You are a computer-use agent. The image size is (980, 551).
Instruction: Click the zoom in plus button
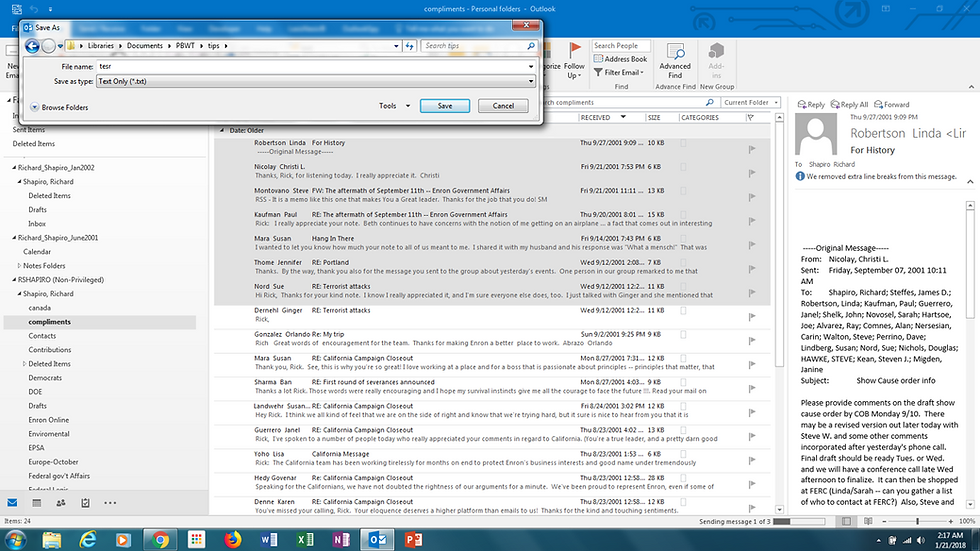(x=951, y=521)
